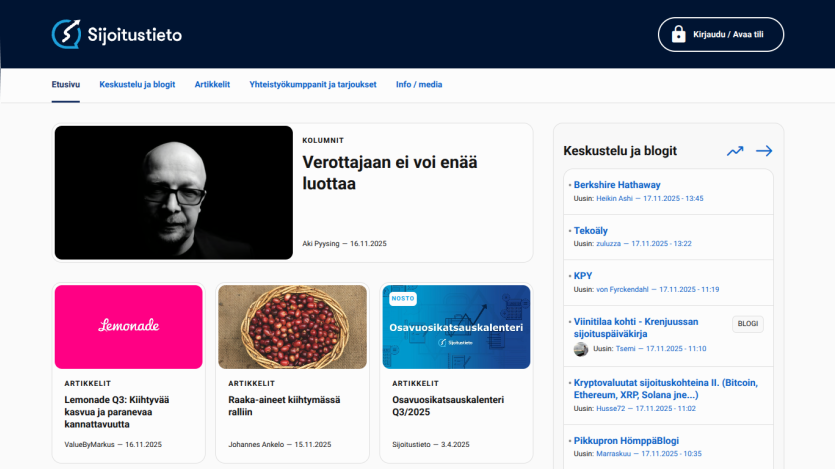The height and width of the screenshot is (469, 835).
Task: Click the ARTIKKELIT label above Raaka-aineet
Action: point(252,383)
